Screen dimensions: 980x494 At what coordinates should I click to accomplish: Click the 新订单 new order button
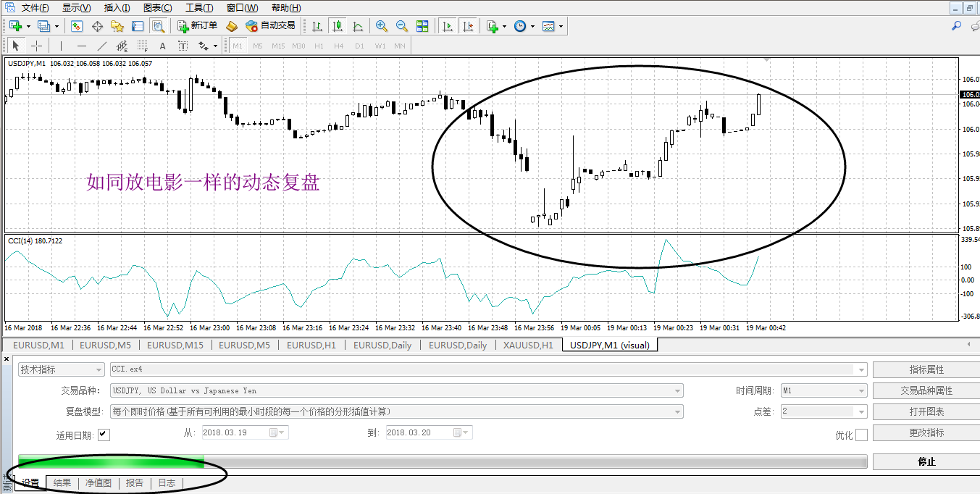tap(197, 26)
